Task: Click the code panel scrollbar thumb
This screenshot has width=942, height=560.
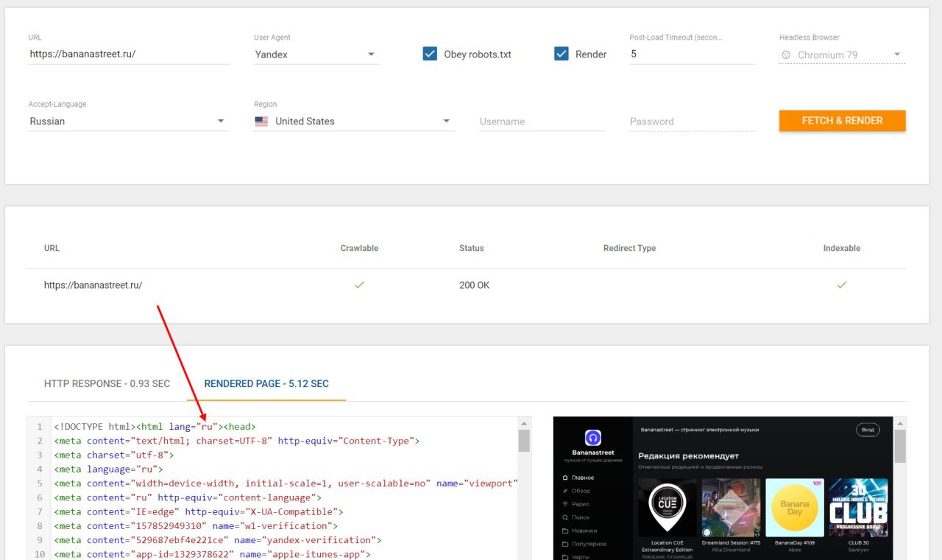Action: [x=524, y=441]
